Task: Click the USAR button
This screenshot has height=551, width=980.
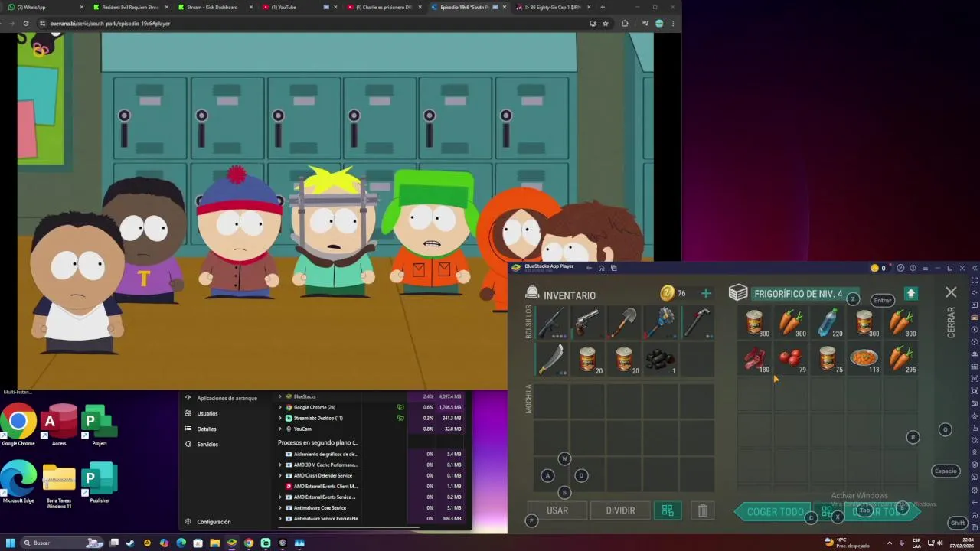Action: click(557, 510)
